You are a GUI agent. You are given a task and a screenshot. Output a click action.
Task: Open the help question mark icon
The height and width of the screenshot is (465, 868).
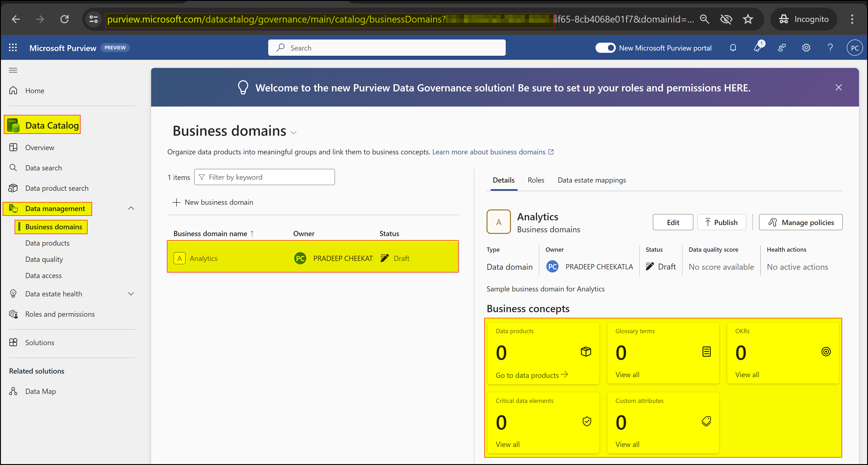pyautogui.click(x=830, y=48)
